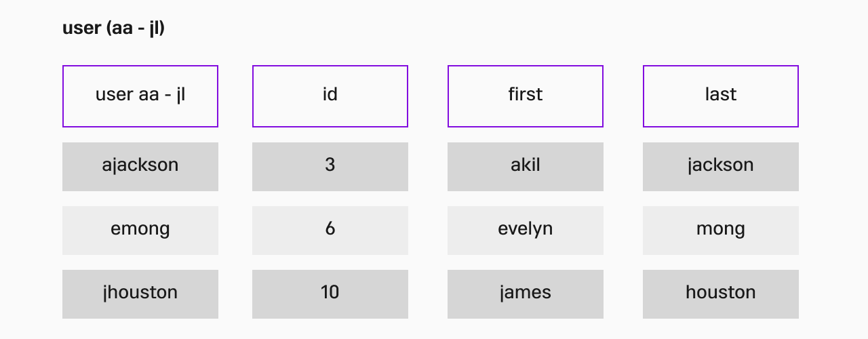The image size is (868, 339).
Task: Select the emong username cell
Action: [x=140, y=231]
